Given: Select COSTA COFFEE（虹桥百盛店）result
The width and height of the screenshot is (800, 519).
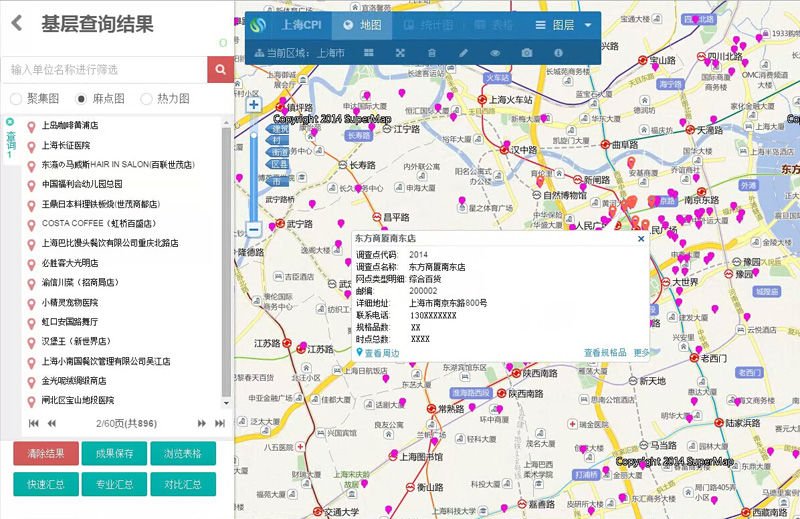Looking at the screenshot, I should [x=99, y=223].
